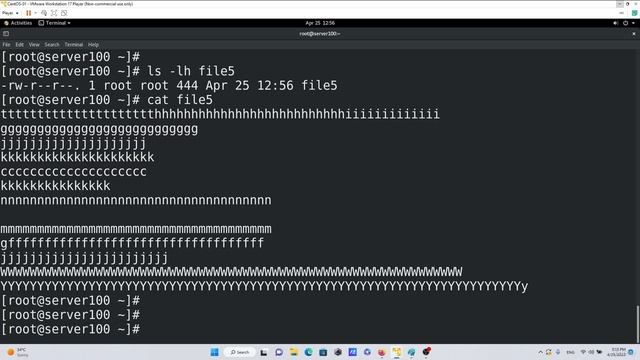
Task: Click the terminal new tab icon in header
Action: pyautogui.click(x=6, y=33)
